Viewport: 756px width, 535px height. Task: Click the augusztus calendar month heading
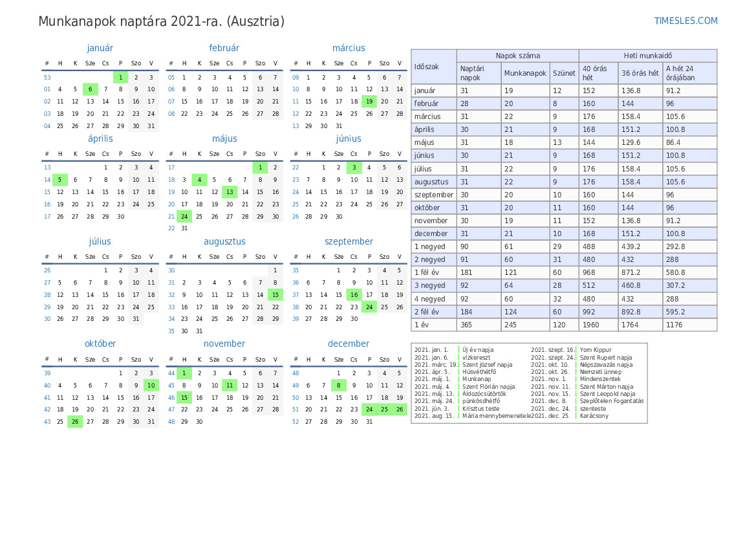(x=224, y=241)
